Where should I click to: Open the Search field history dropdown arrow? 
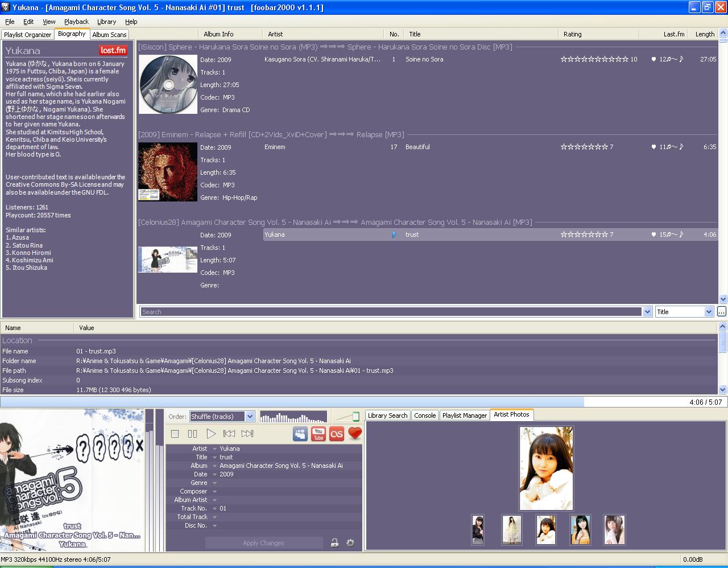(647, 312)
